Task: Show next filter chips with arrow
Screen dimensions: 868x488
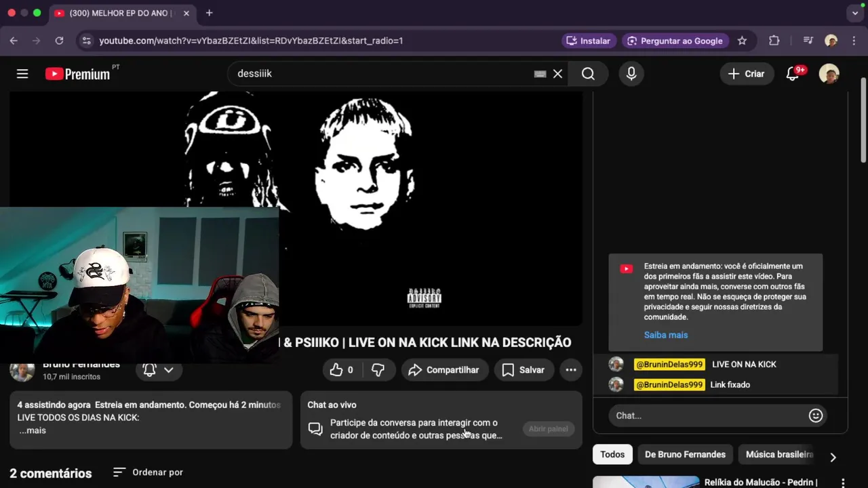Action: [x=833, y=457]
